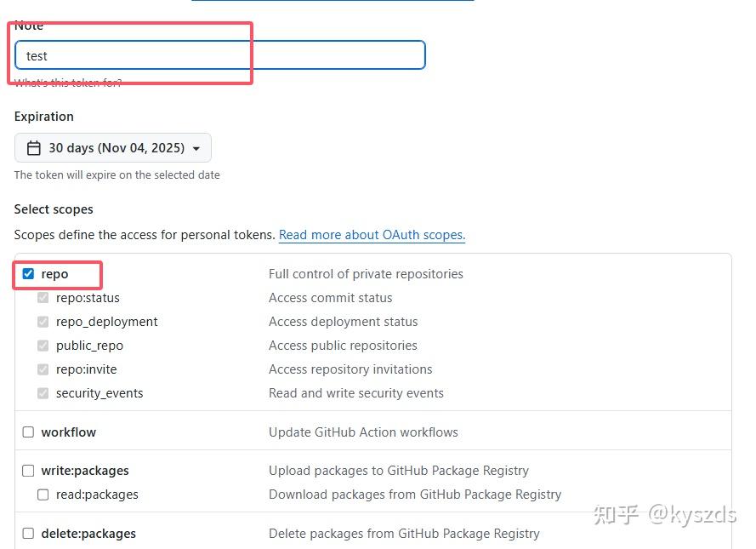Click the Note text input field
This screenshot has height=549, width=756.
219,56
